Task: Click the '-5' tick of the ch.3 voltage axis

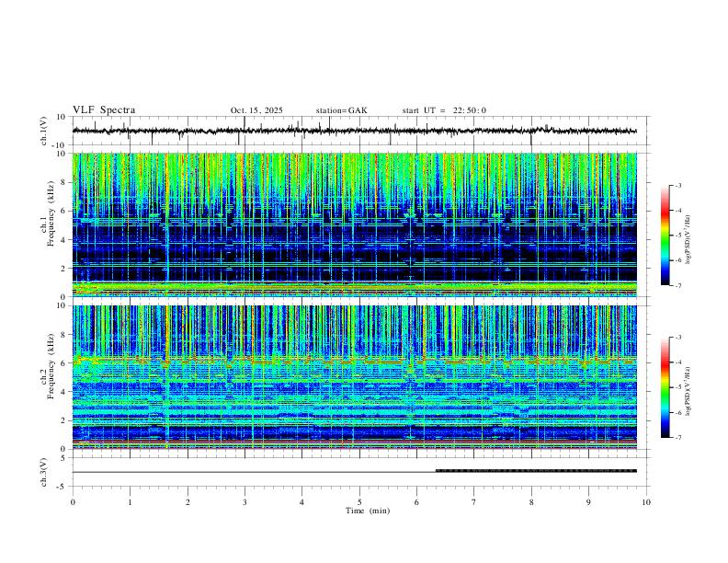Action: [x=63, y=487]
